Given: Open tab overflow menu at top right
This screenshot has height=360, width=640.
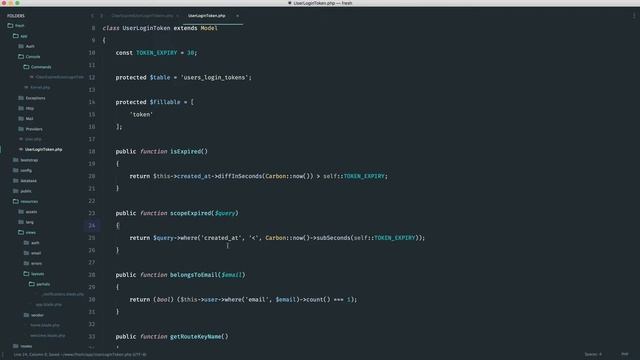Looking at the screenshot, I should 634,16.
